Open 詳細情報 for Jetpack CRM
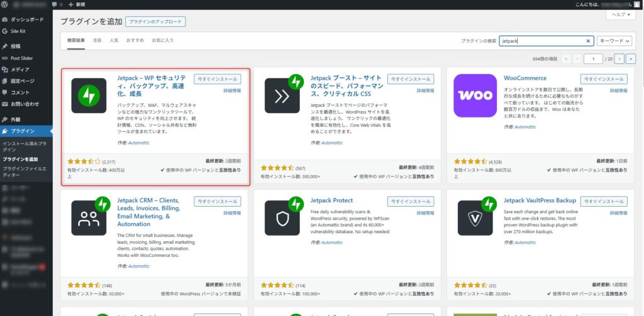 click(x=232, y=213)
